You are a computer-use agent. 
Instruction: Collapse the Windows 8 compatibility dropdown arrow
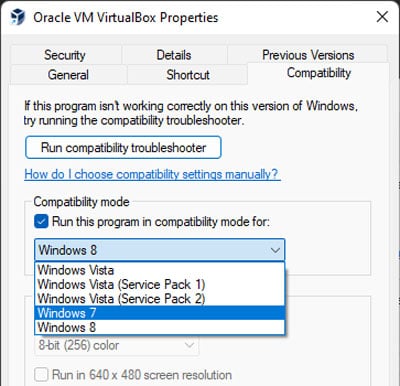275,250
